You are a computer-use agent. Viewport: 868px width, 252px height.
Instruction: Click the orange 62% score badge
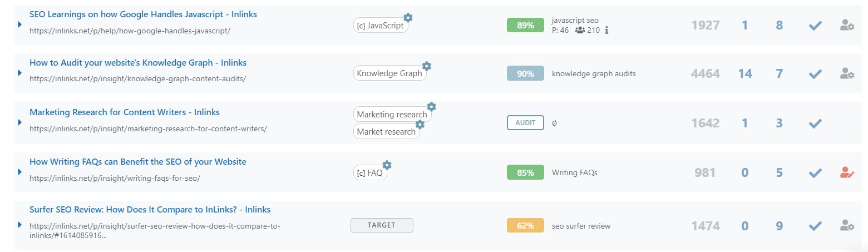(525, 226)
